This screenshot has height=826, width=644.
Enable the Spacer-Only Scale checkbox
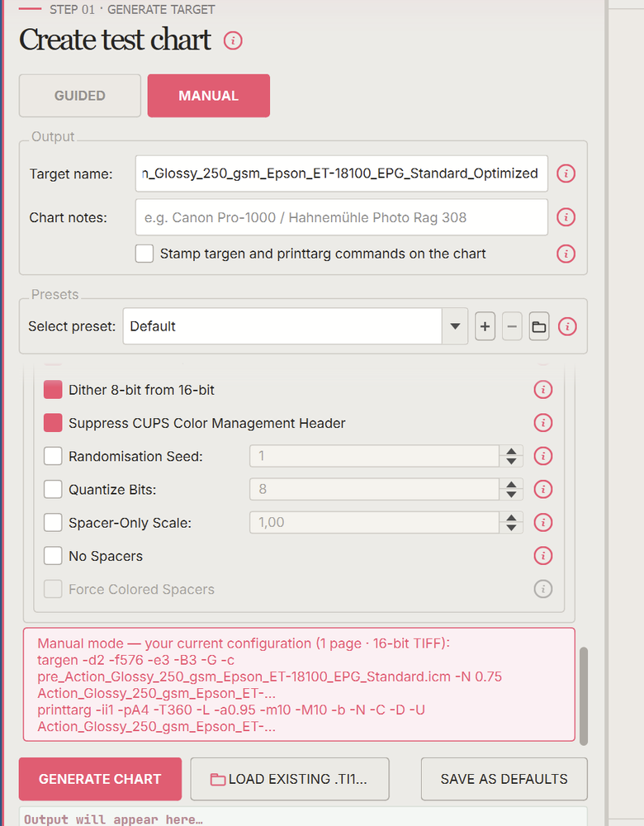tap(53, 523)
